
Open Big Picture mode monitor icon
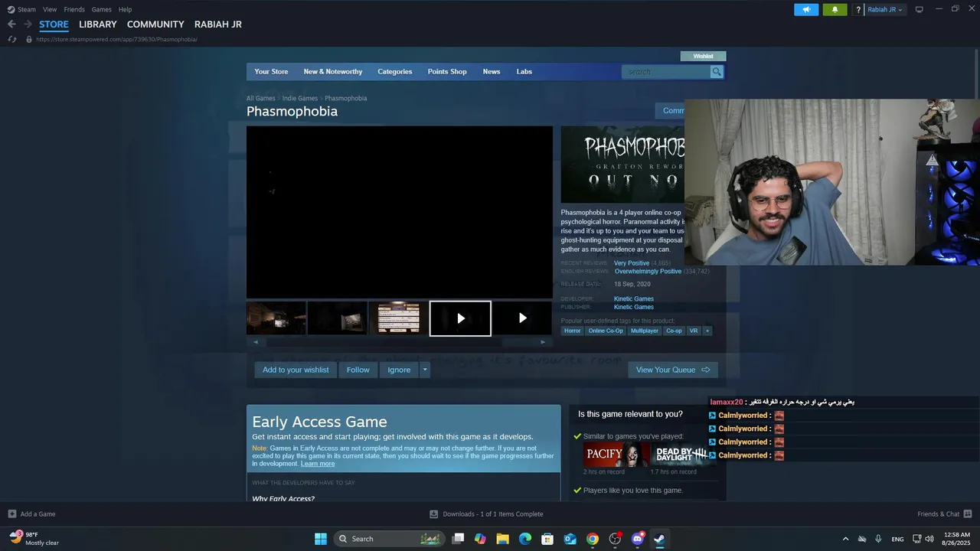[x=920, y=9]
